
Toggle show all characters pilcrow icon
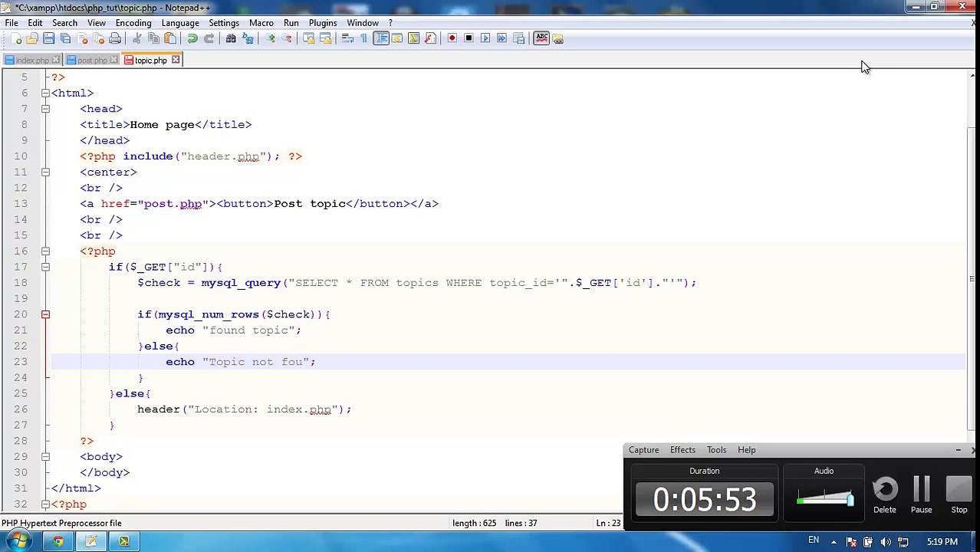pyautogui.click(x=363, y=38)
